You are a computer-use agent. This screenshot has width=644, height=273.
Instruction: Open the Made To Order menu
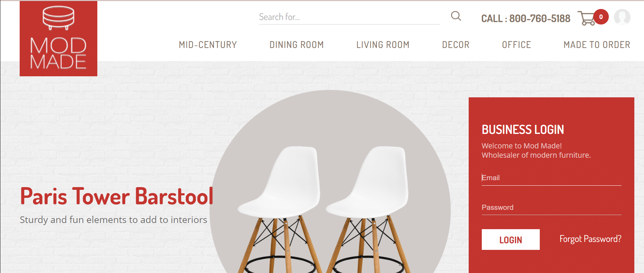point(597,45)
